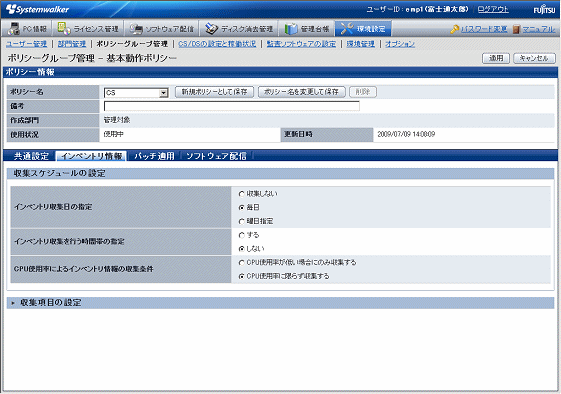Image resolution: width=561 pixels, height=394 pixels.
Task: Click the password change key icon
Action: click(455, 29)
